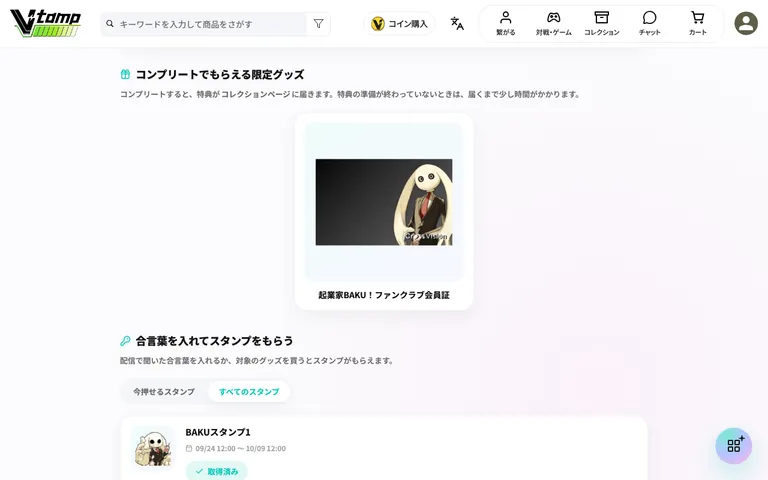Click the コイン購入 button
This screenshot has height=480, width=768.
pos(399,24)
